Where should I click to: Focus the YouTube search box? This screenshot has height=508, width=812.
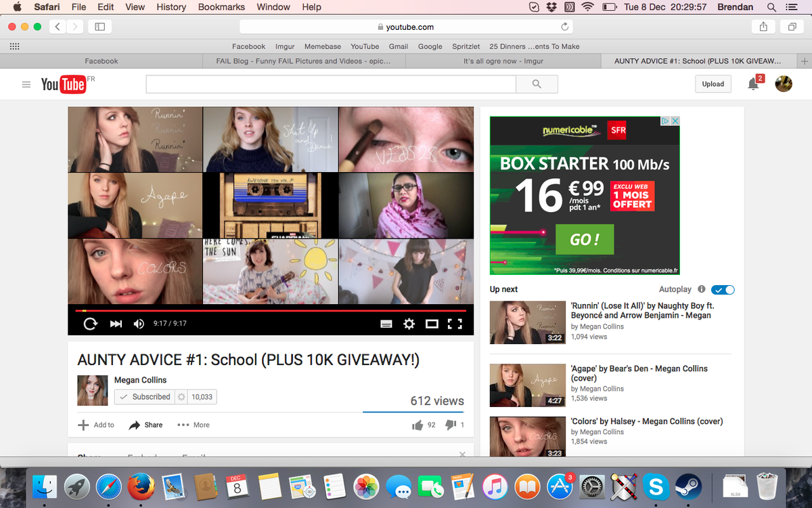pyautogui.click(x=331, y=84)
